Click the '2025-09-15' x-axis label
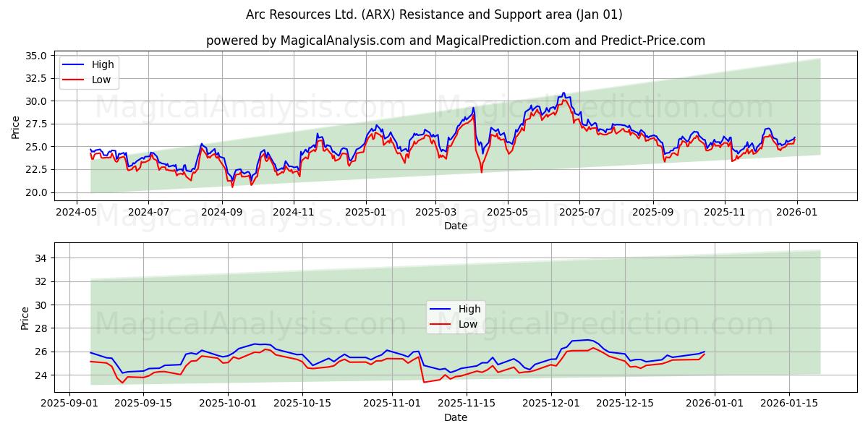 [x=143, y=404]
